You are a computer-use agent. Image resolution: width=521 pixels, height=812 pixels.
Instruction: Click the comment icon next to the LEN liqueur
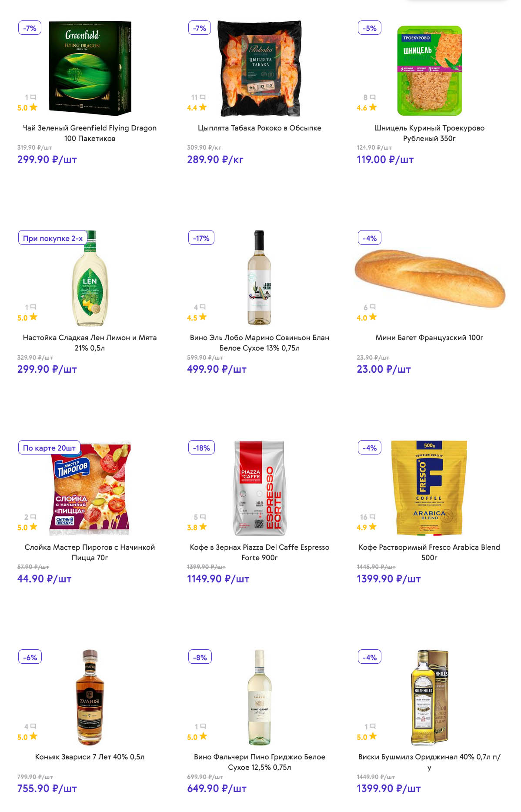pyautogui.click(x=33, y=307)
